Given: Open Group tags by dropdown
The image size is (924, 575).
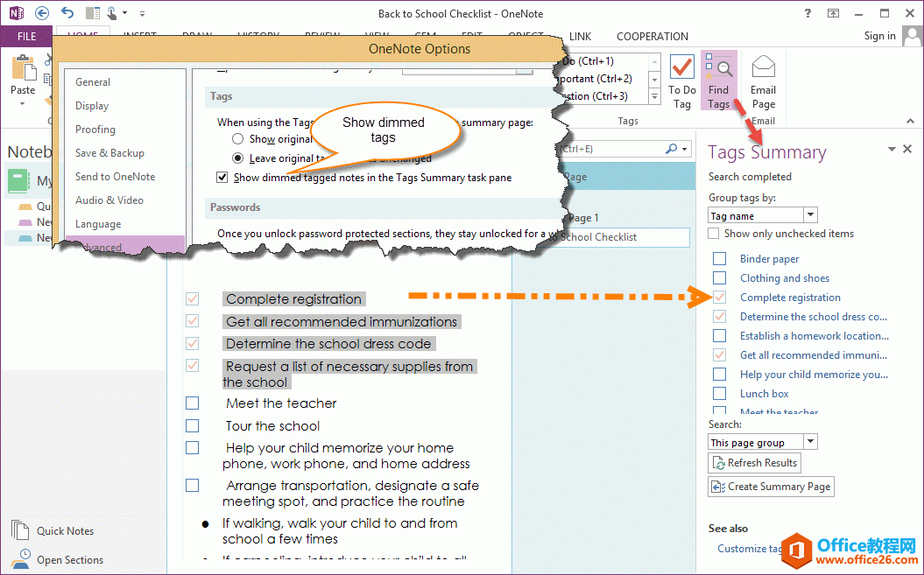Looking at the screenshot, I should 811,215.
